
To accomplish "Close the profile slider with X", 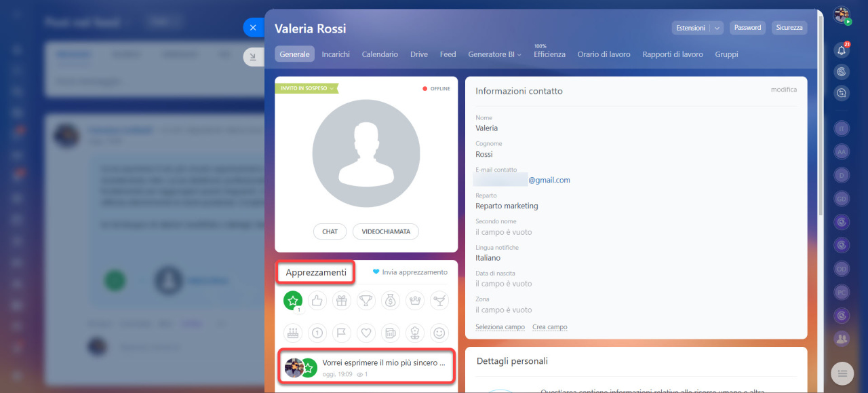I will [253, 28].
